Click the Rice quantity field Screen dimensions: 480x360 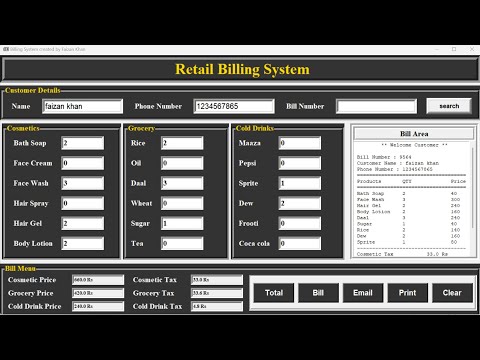coord(182,143)
